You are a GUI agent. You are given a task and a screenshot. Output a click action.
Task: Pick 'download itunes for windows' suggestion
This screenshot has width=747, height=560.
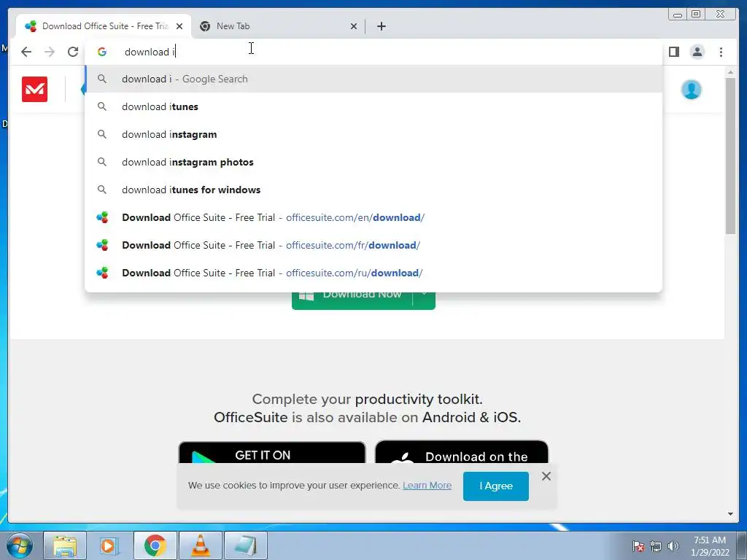(373, 190)
